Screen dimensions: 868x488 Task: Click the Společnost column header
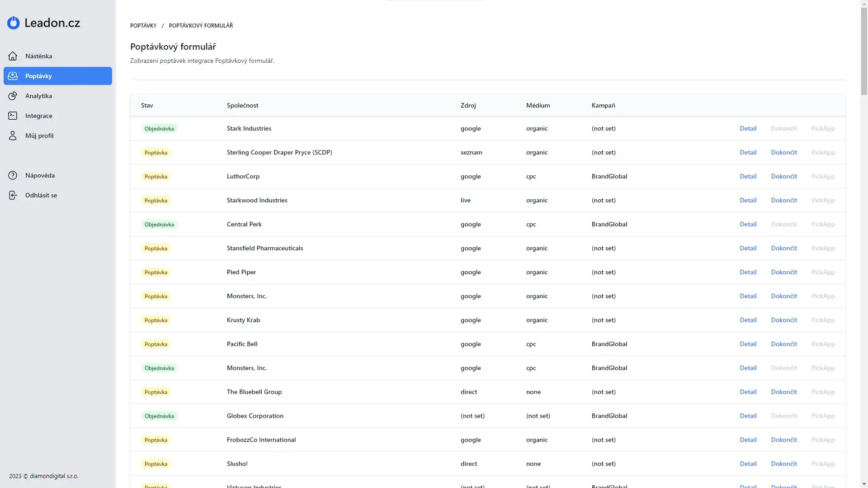[x=242, y=105]
